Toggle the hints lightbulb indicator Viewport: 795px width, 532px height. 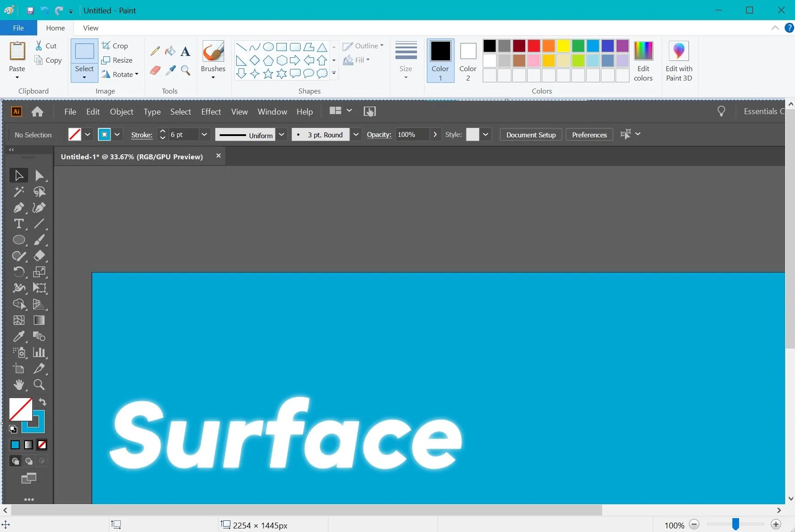pyautogui.click(x=721, y=111)
